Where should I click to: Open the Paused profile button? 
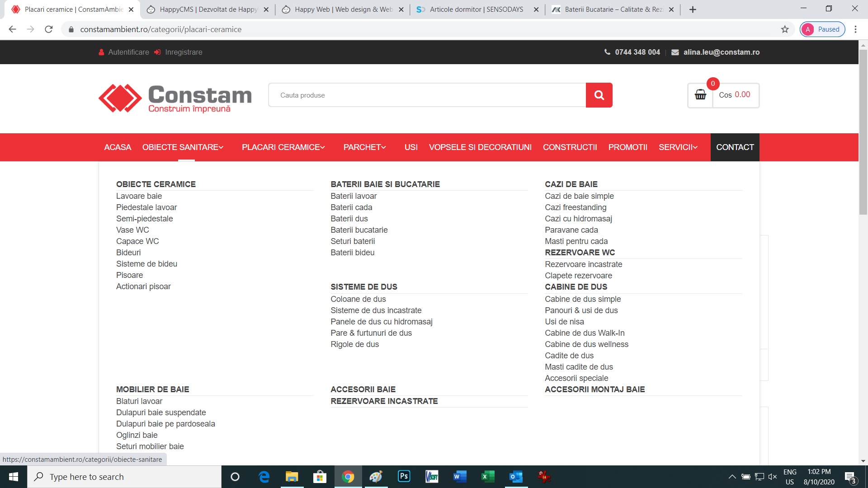(822, 29)
